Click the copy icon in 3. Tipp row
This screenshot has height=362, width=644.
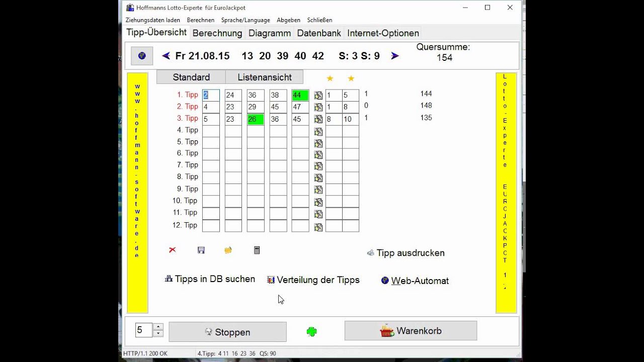318,119
